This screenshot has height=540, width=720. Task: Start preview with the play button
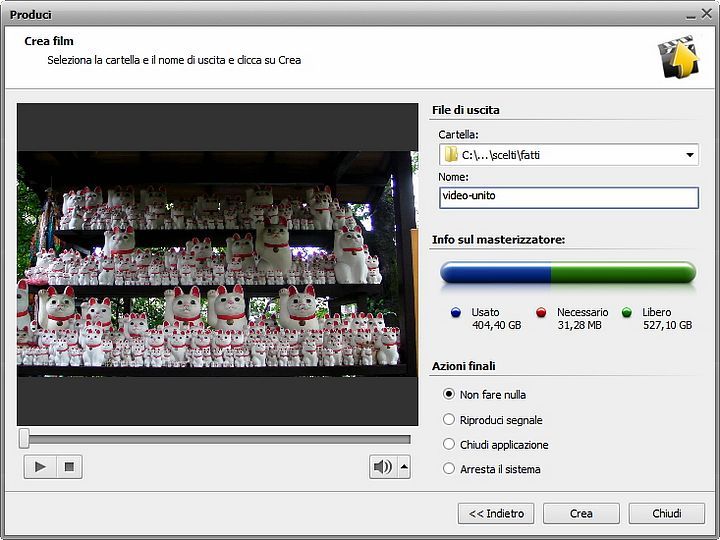pyautogui.click(x=40, y=467)
